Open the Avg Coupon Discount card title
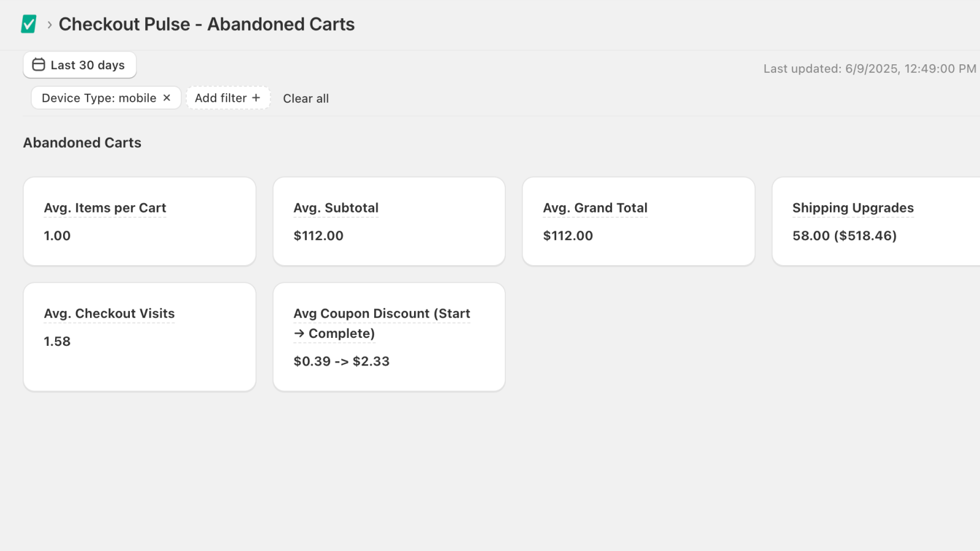This screenshot has height=551, width=980. (382, 323)
